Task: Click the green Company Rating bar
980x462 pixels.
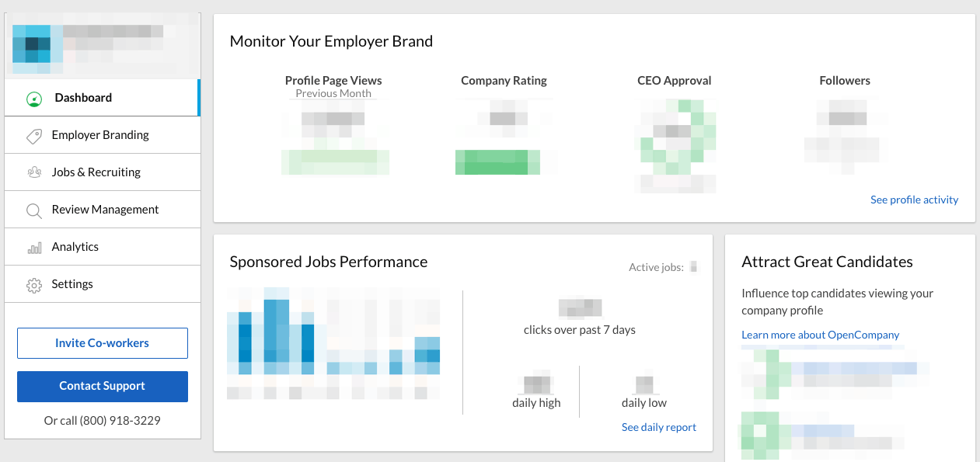Action: click(x=498, y=162)
